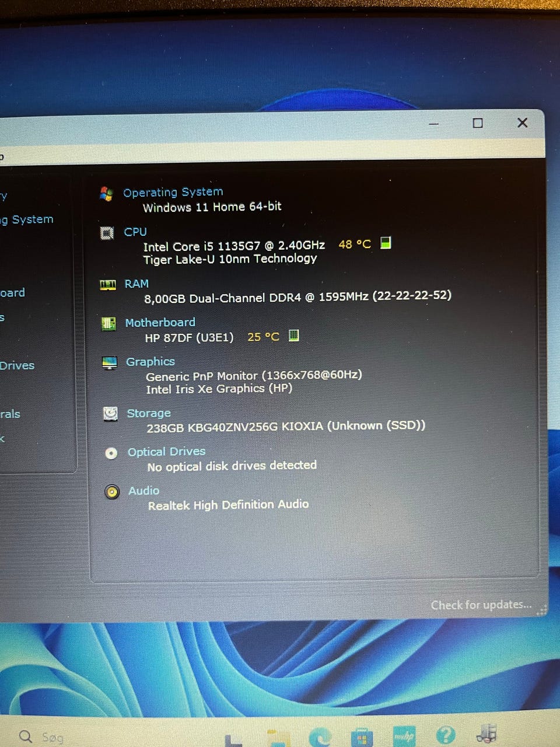Image resolution: width=560 pixels, height=747 pixels.
Task: Click the Intel Iris Xe Graphics (HP) text
Action: click(x=219, y=389)
